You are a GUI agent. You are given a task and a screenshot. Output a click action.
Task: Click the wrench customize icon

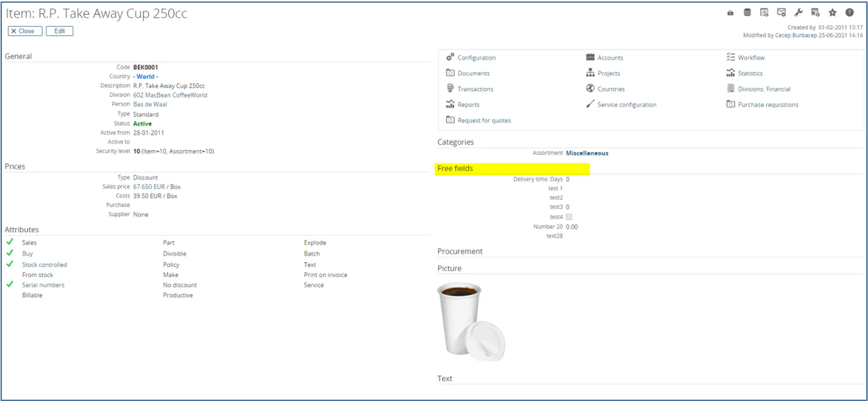coord(798,13)
